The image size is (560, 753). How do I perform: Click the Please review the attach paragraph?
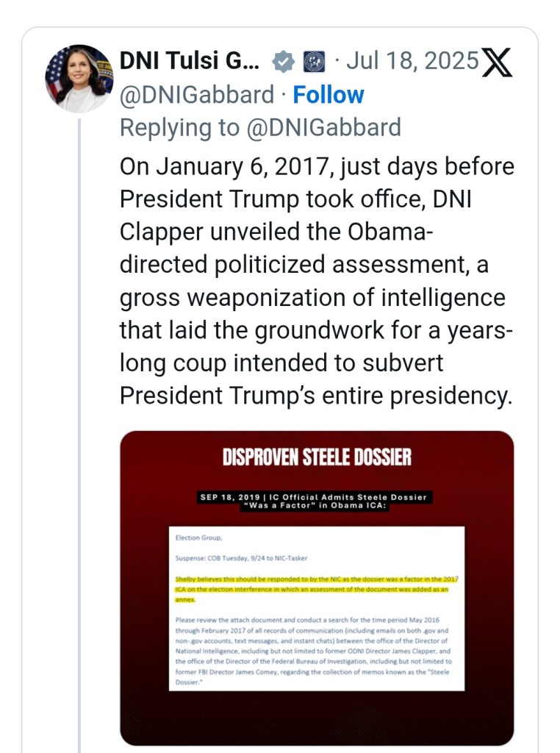[316, 646]
